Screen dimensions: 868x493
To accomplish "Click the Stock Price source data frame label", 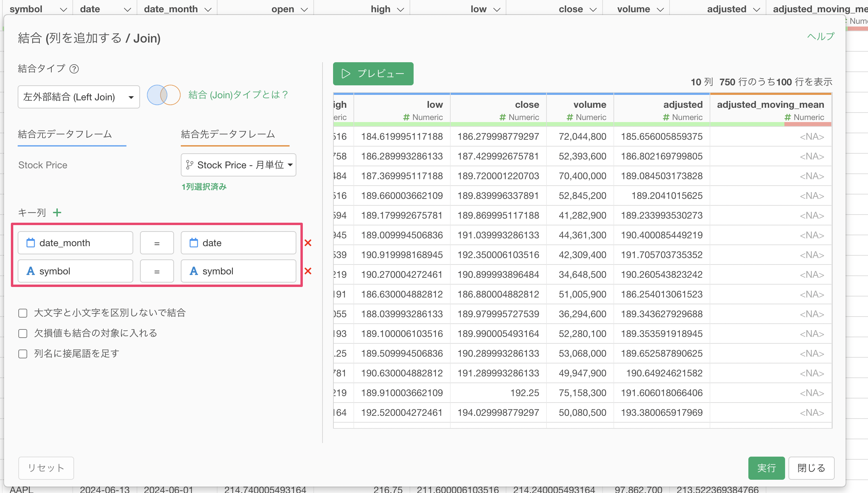I will 43,165.
